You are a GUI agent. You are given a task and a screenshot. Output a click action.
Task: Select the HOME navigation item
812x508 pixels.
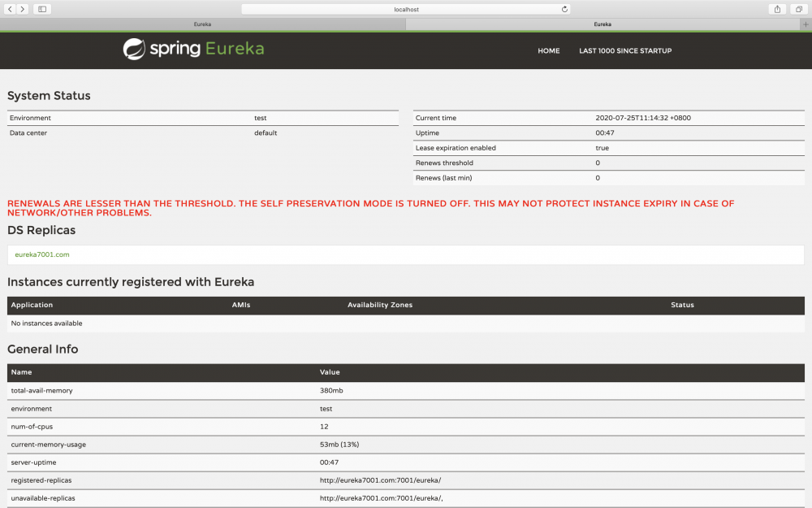click(x=549, y=50)
